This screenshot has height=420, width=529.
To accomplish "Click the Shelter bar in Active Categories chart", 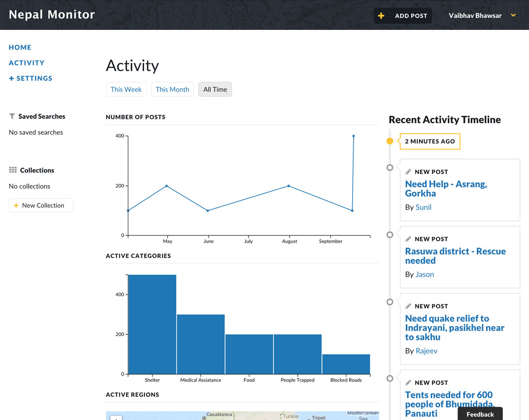I will point(152,324).
